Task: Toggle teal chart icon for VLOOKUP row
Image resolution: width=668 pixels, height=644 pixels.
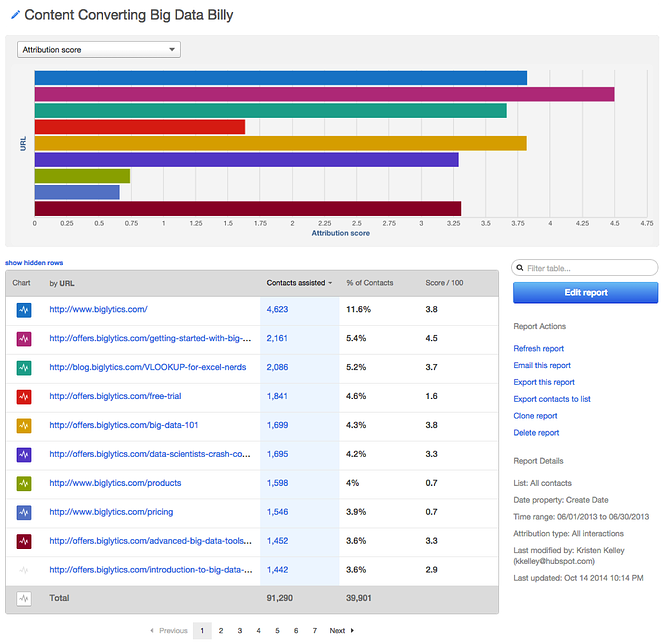Action: [x=24, y=368]
